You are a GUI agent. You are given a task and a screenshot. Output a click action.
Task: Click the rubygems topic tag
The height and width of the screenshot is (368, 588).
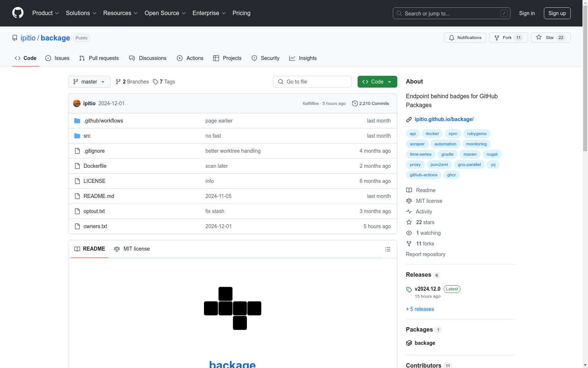pyautogui.click(x=477, y=134)
